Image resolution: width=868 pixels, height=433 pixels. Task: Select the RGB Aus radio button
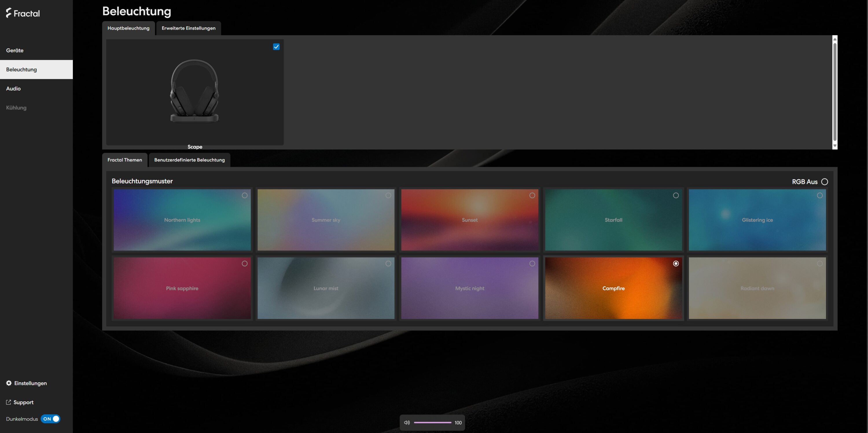(825, 182)
